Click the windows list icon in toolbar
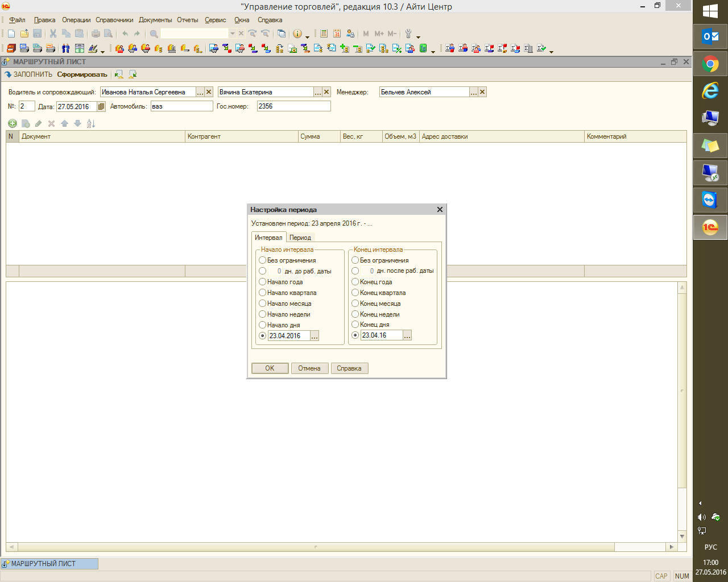 tap(281, 34)
